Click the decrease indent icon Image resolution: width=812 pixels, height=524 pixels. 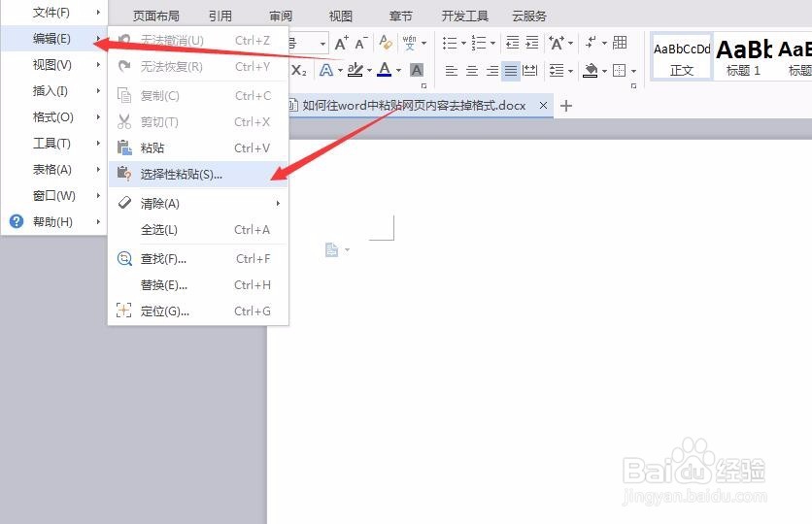click(x=512, y=43)
